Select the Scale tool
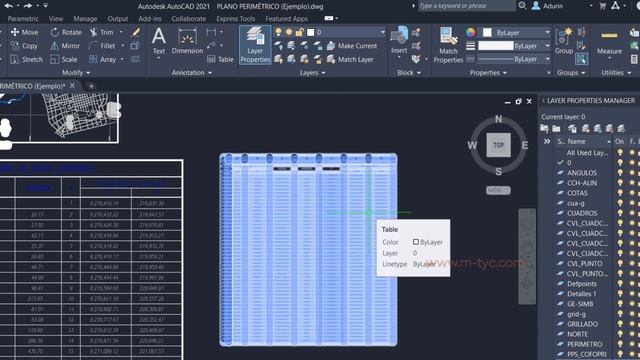 coord(64,59)
